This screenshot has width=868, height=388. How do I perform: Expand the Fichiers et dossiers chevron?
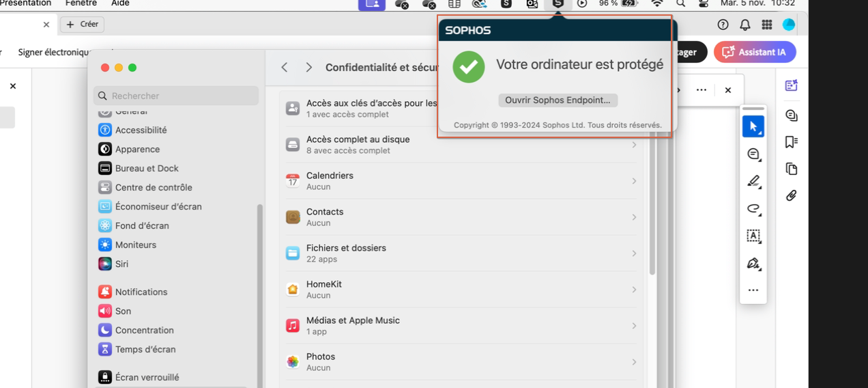coord(634,253)
